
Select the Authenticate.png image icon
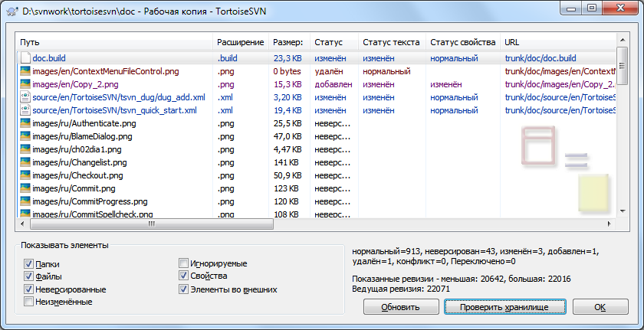pos(25,123)
